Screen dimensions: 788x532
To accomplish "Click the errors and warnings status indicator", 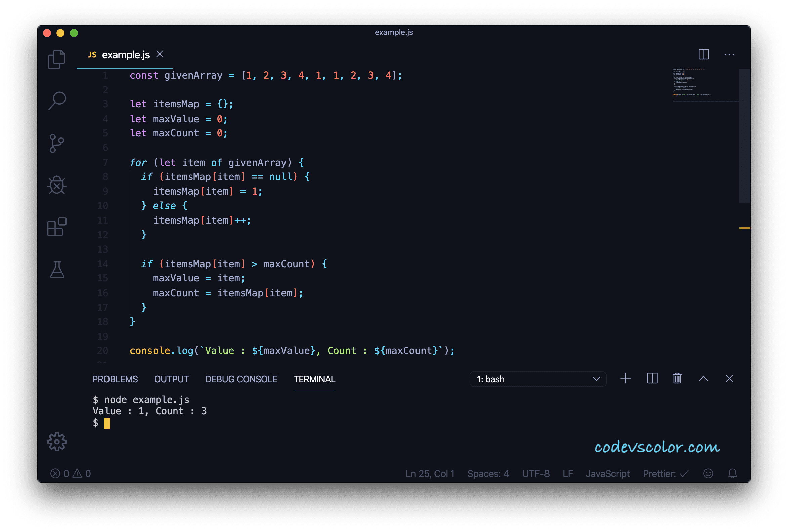I will coord(71,473).
